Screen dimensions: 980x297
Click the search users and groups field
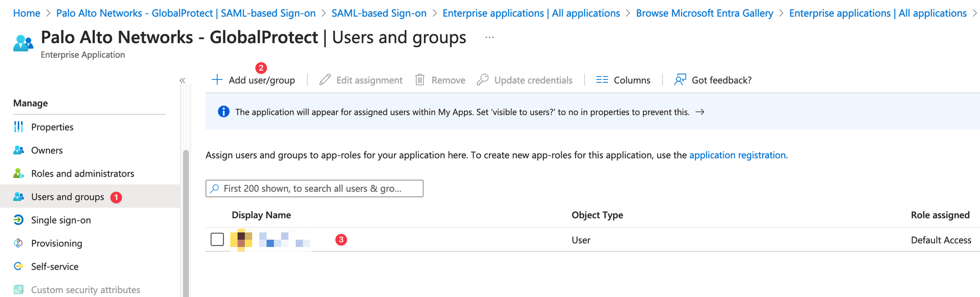point(315,189)
